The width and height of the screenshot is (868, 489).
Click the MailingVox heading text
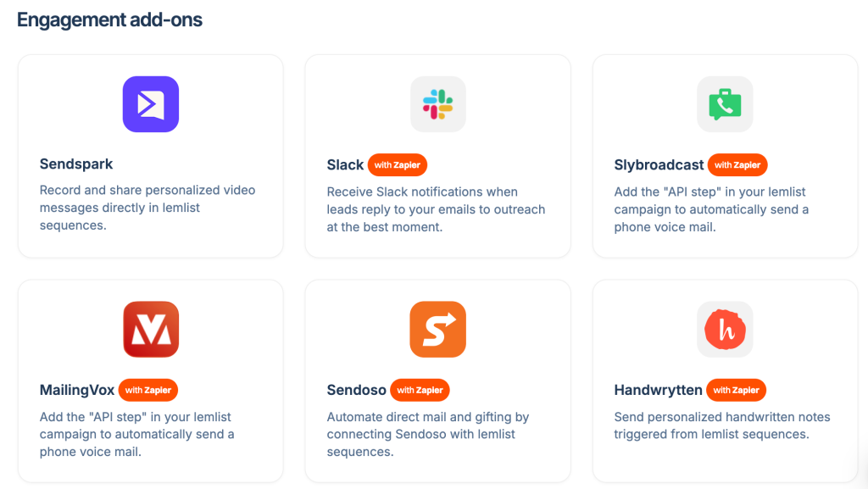76,390
